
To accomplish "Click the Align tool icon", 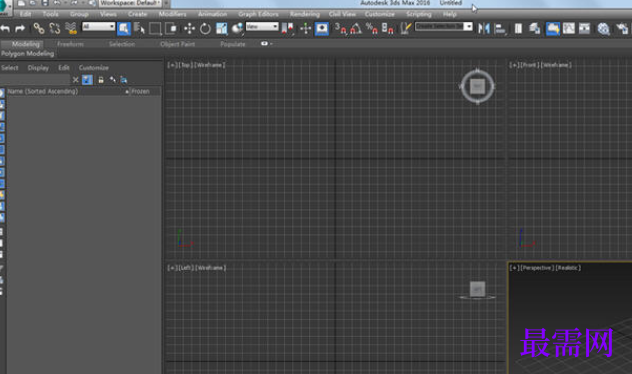I will coord(500,29).
